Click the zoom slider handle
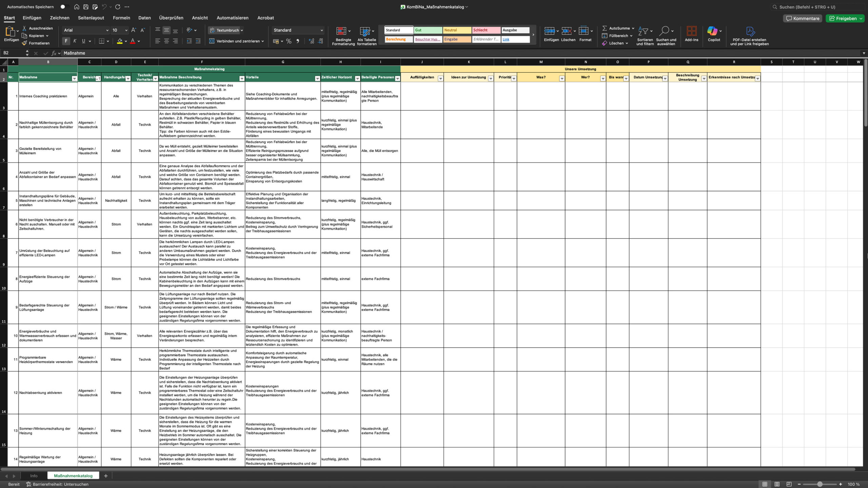 click(x=820, y=484)
